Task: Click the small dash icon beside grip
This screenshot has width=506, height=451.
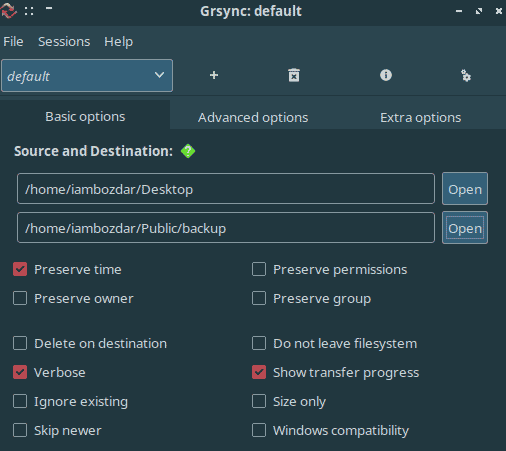Action: click(49, 8)
